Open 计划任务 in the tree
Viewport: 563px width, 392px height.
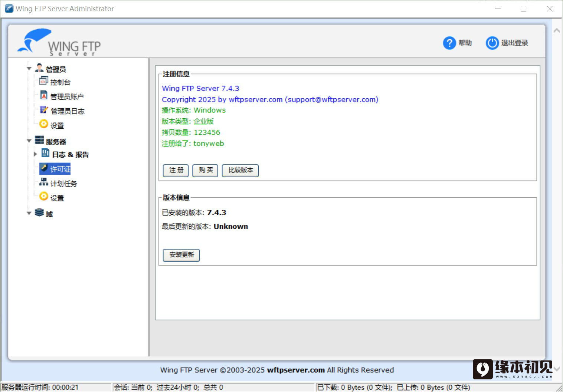point(64,184)
